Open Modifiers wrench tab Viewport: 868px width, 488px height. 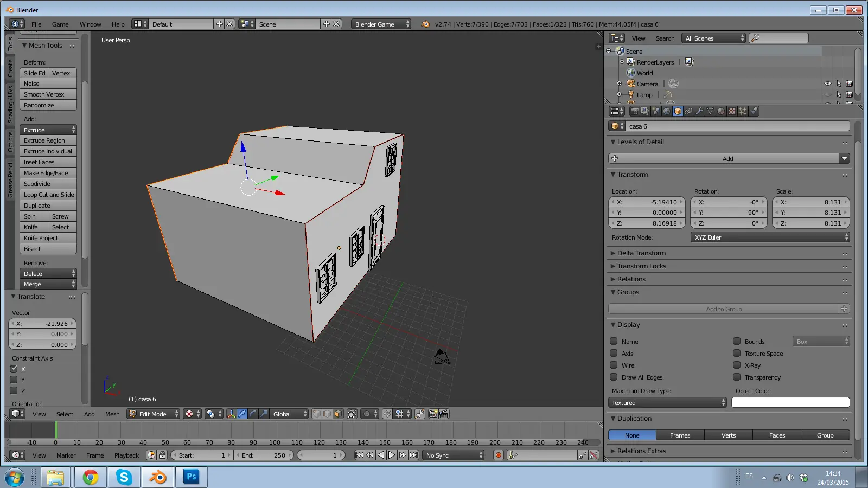point(699,111)
